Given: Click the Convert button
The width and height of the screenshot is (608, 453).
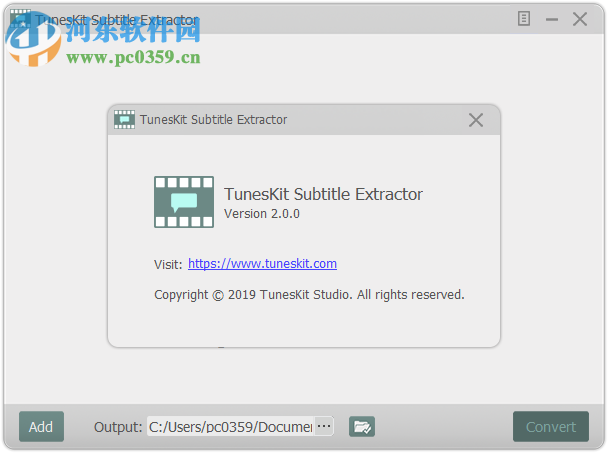Looking at the screenshot, I should point(551,427).
